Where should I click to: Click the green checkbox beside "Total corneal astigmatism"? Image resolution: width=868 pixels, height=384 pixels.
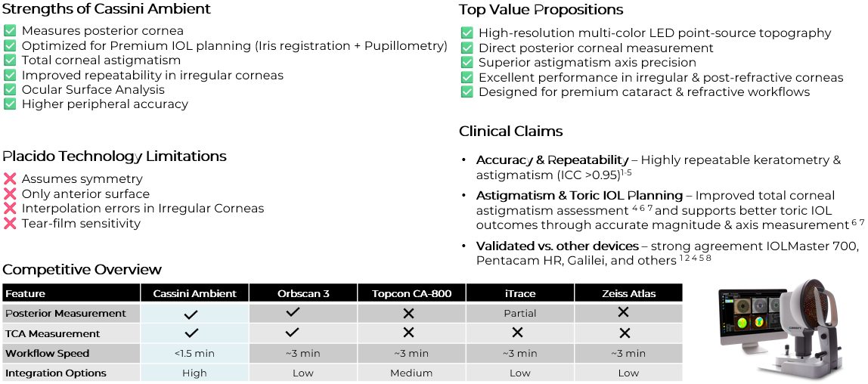tap(10, 60)
